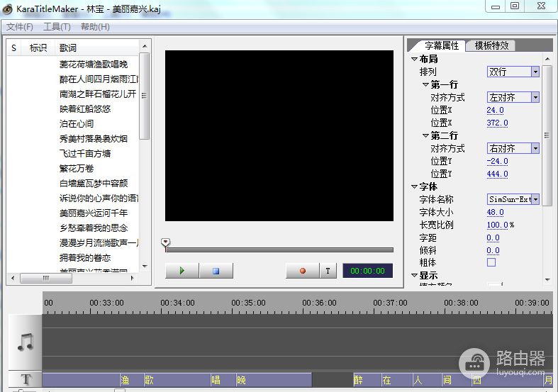Select lyric line 繁花万卷
Screen dimensions: 558x392
77,168
